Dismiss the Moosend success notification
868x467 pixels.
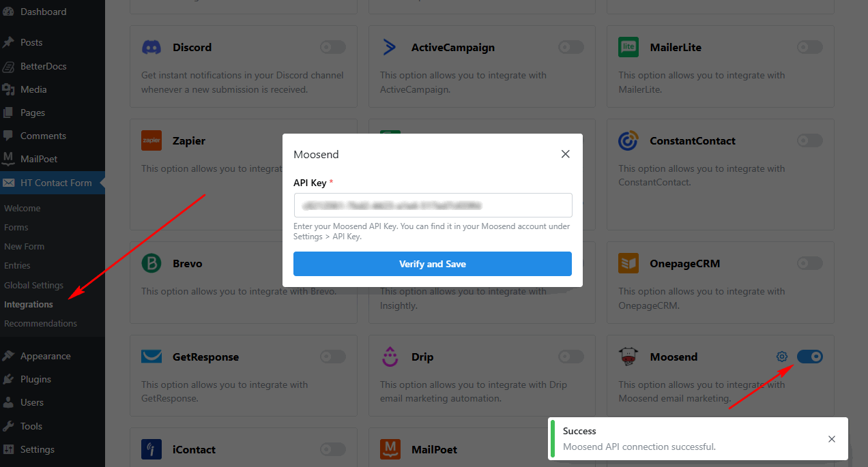click(x=832, y=439)
